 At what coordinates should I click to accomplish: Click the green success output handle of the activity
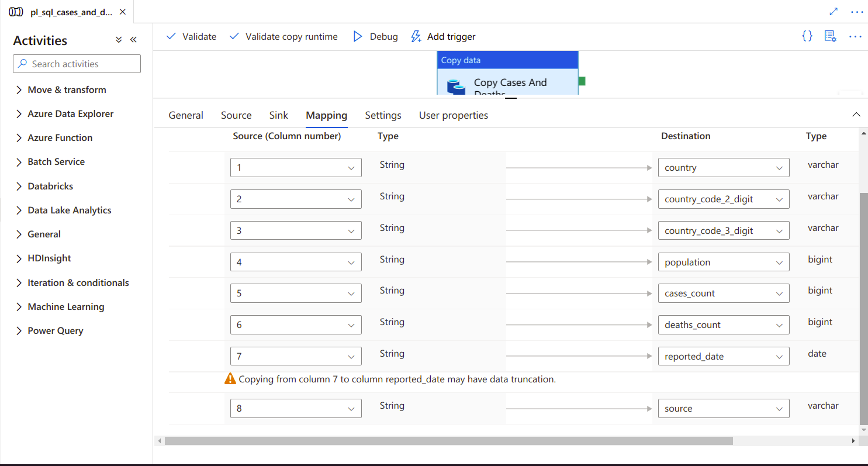coord(582,81)
